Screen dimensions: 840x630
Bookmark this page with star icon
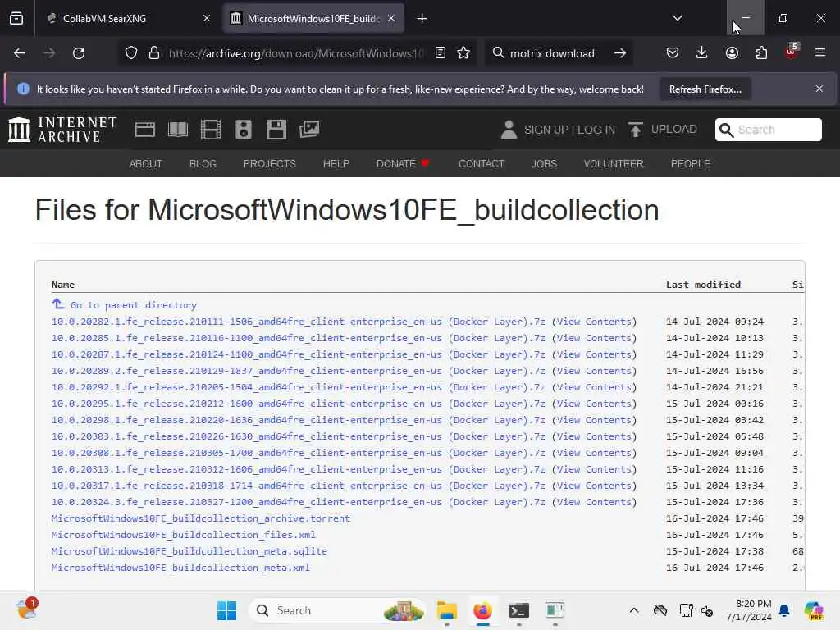point(463,53)
